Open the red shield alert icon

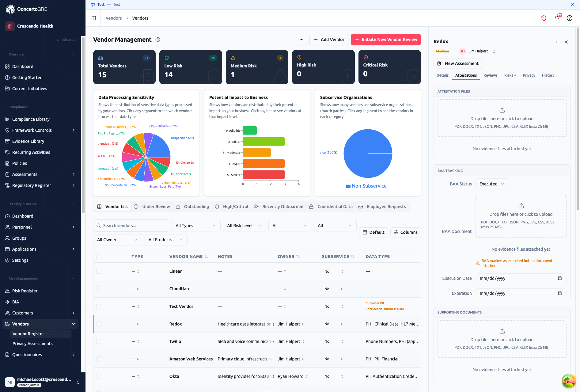coord(544,18)
